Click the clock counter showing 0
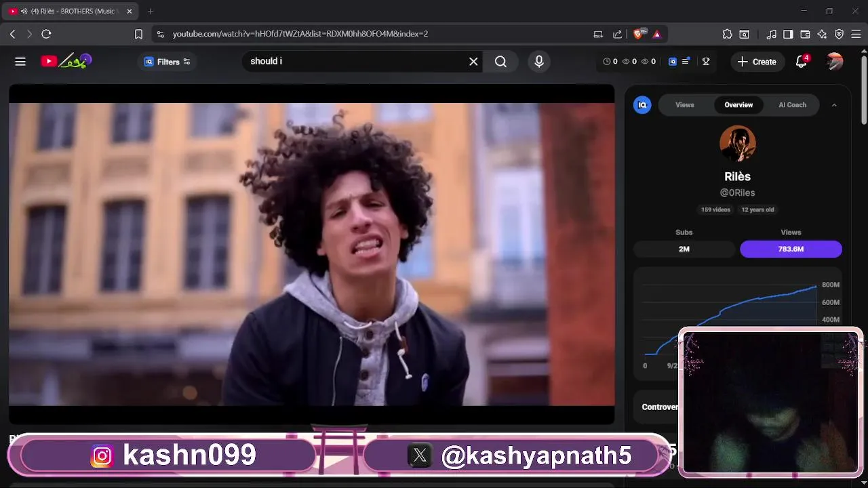This screenshot has width=868, height=488. (x=610, y=62)
